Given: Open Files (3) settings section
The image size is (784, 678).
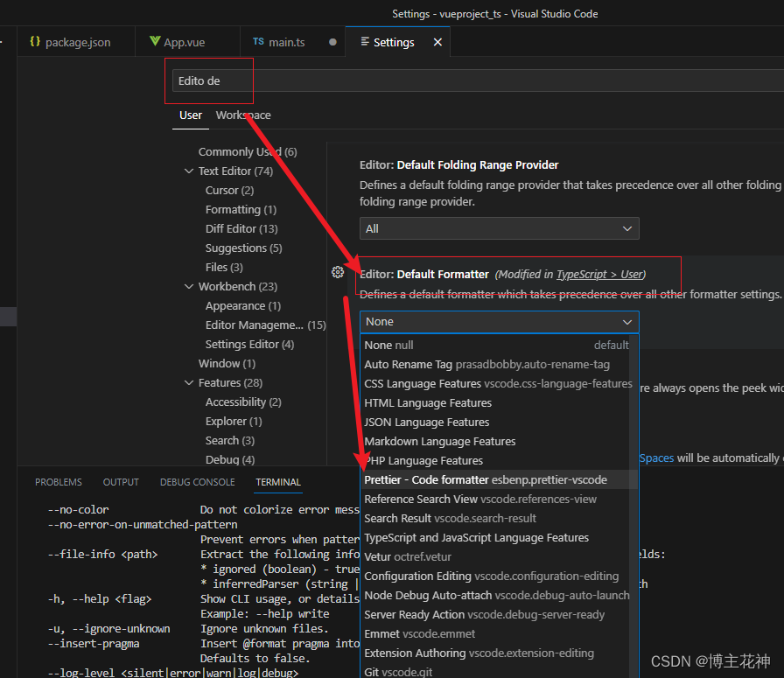Looking at the screenshot, I should (224, 267).
